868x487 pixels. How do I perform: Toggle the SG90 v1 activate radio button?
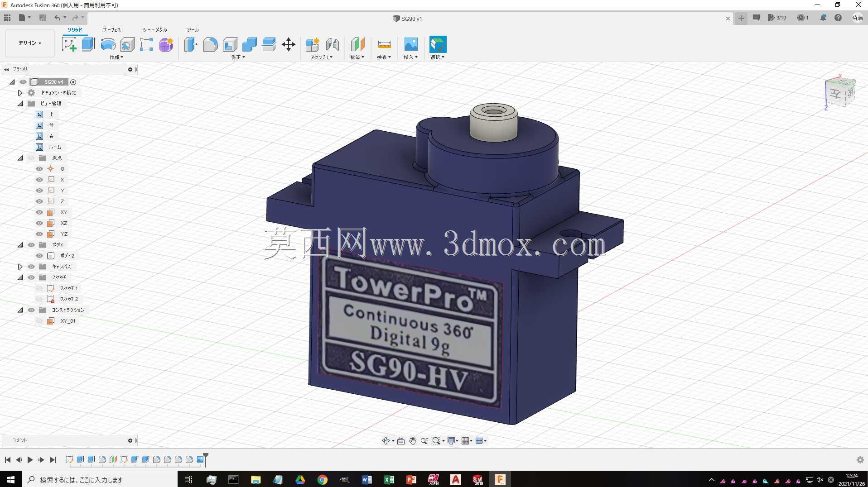[x=73, y=82]
